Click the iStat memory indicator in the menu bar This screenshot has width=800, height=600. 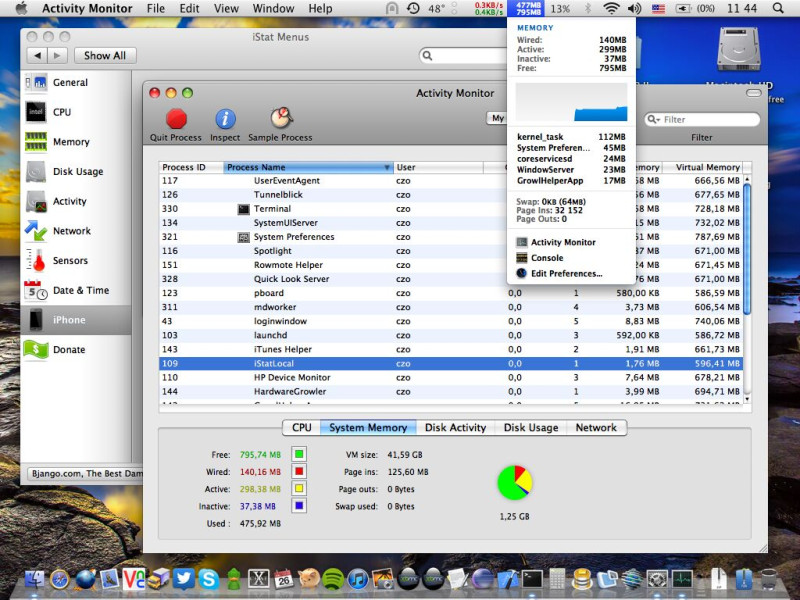(528, 8)
